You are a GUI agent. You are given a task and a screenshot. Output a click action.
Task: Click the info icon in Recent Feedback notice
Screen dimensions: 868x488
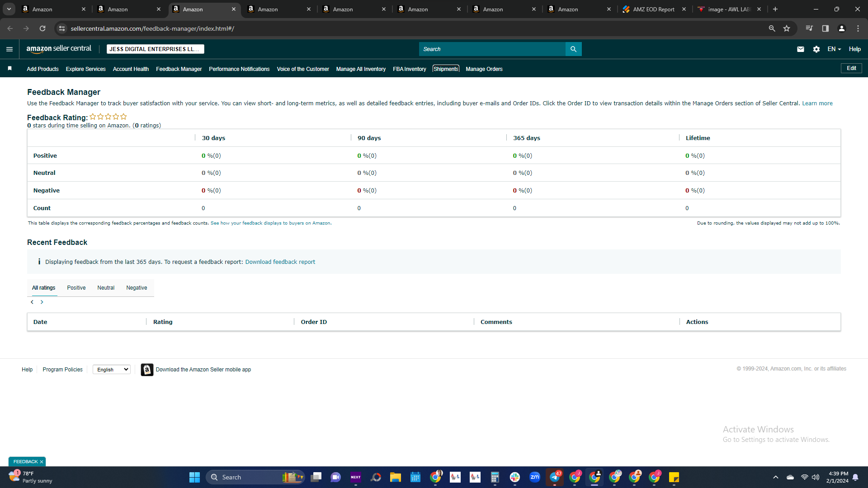[39, 262]
